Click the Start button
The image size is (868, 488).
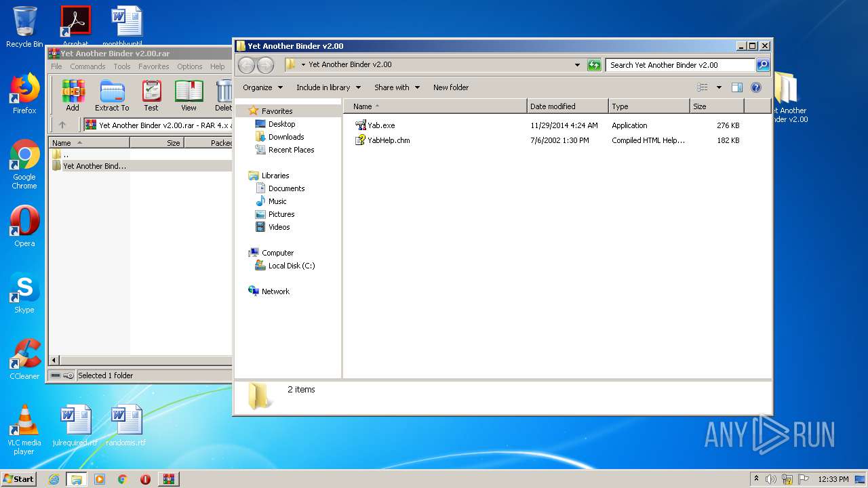coord(18,479)
